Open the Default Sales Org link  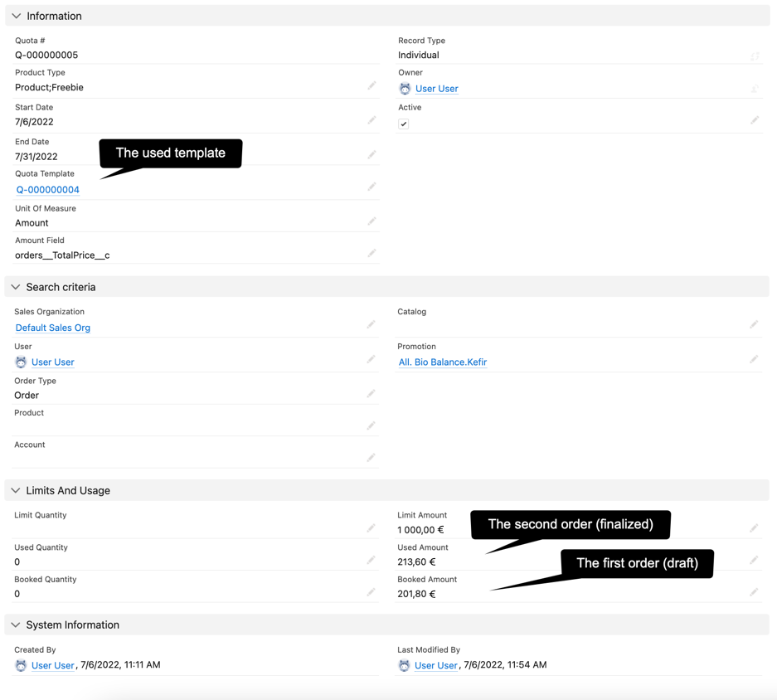[53, 328]
